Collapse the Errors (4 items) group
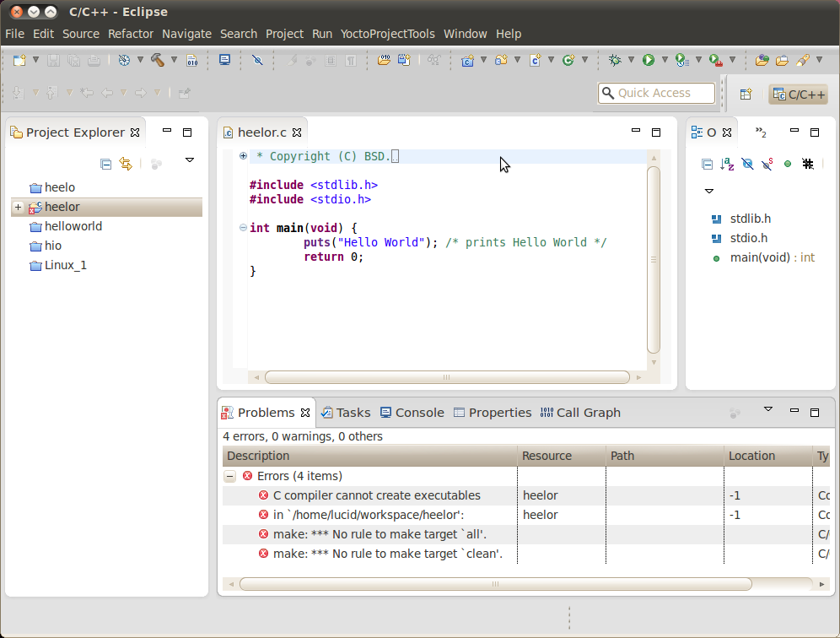This screenshot has width=840, height=638. 229,476
